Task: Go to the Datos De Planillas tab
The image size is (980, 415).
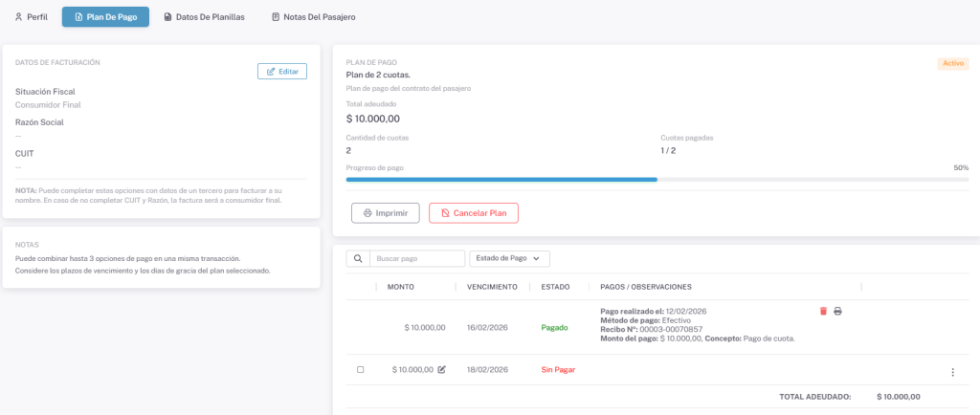Action: [204, 17]
